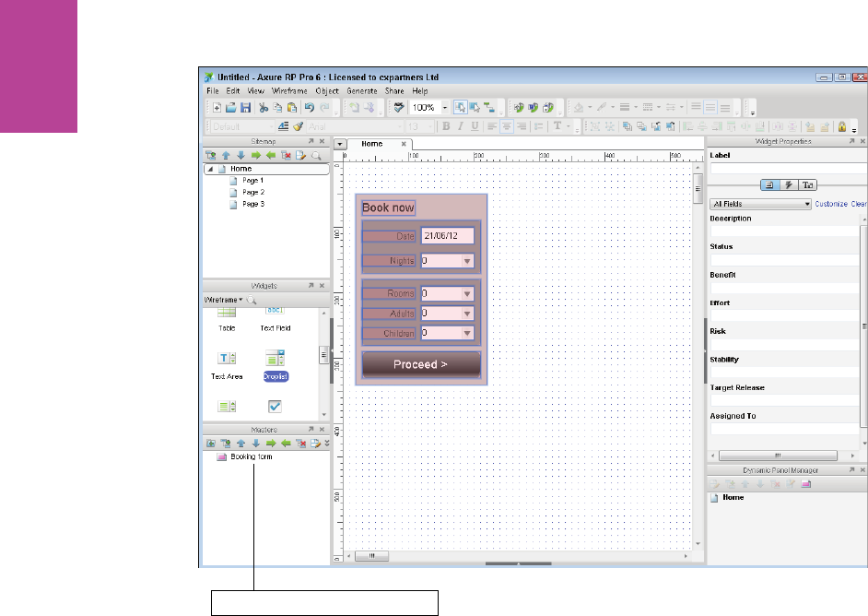Toggle the selection mode tool button
Image resolution: width=868 pixels, height=616 pixels.
pos(460,108)
